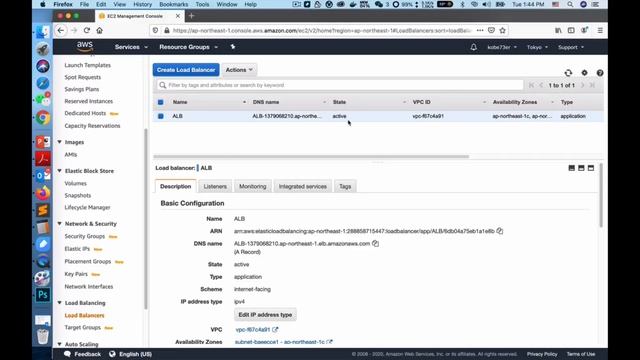Image resolution: width=640 pixels, height=360 pixels.
Task: Switch to the Monitoring tab
Action: pyautogui.click(x=253, y=186)
